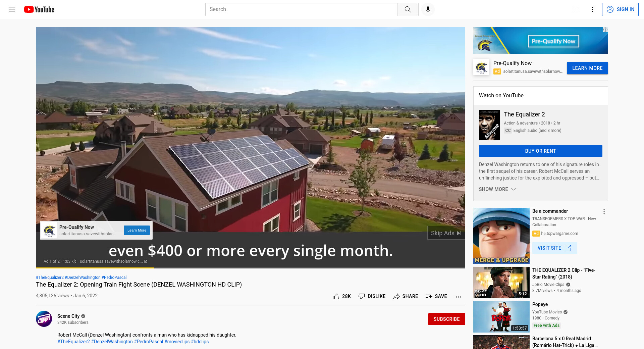This screenshot has height=349, width=644.
Task: Click the Sign In button
Action: pos(620,9)
